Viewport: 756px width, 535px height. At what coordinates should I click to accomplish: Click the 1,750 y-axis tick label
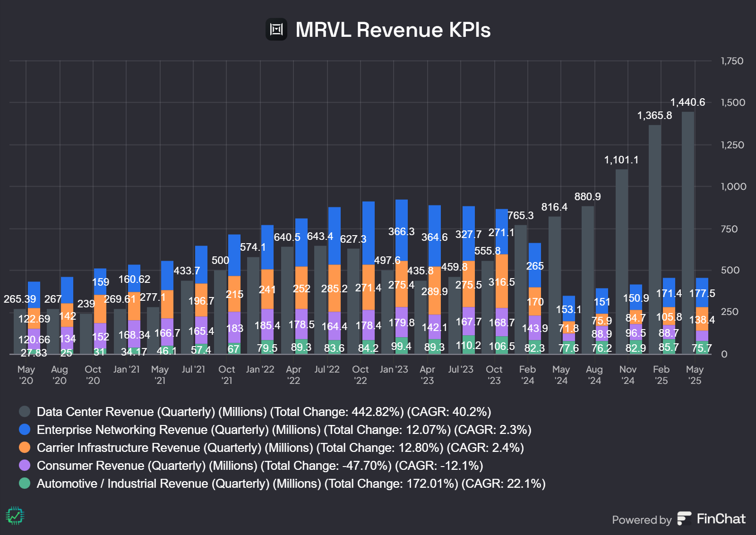pos(732,61)
